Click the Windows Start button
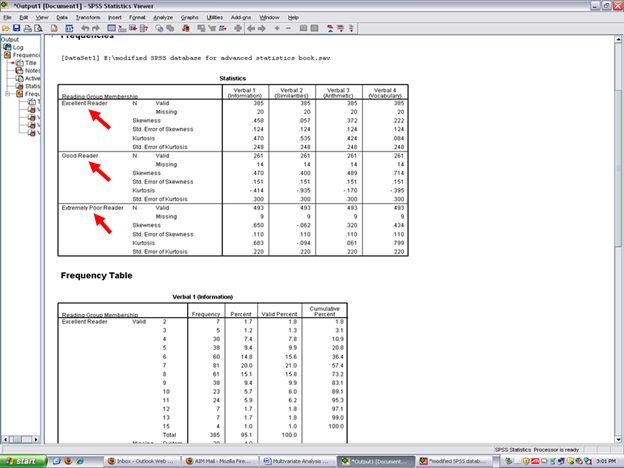Image resolution: width=624 pixels, height=468 pixels. point(23,460)
